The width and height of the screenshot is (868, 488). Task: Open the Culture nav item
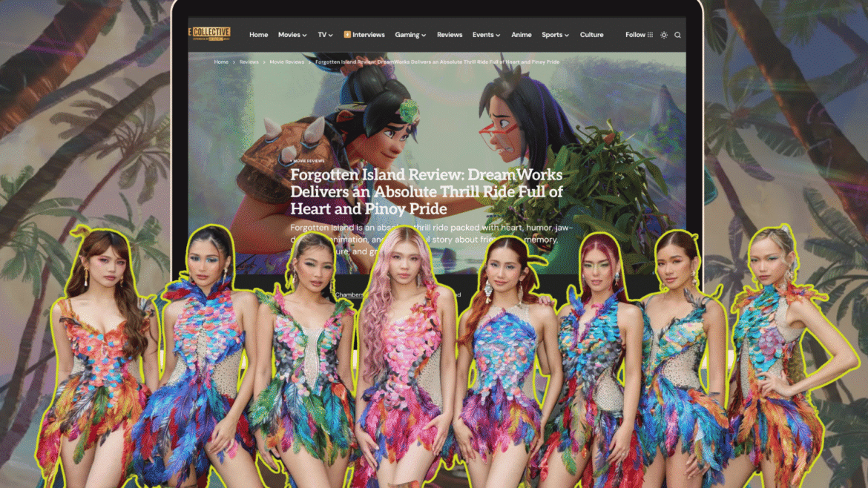coord(592,35)
